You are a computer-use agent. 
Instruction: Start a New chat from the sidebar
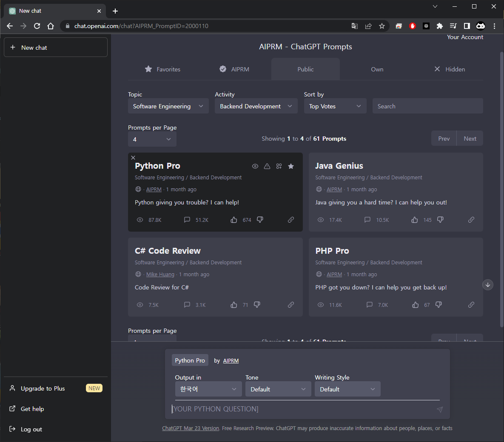click(56, 47)
